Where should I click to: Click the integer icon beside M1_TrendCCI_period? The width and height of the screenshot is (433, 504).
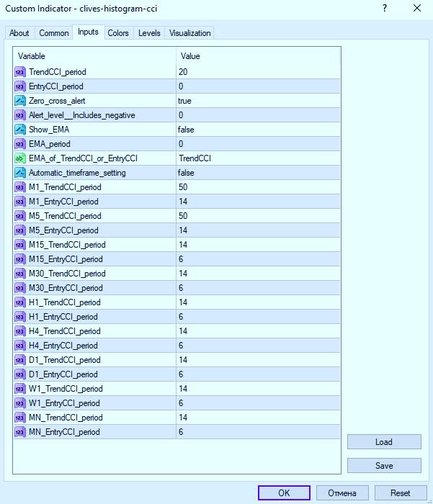pyautogui.click(x=20, y=187)
